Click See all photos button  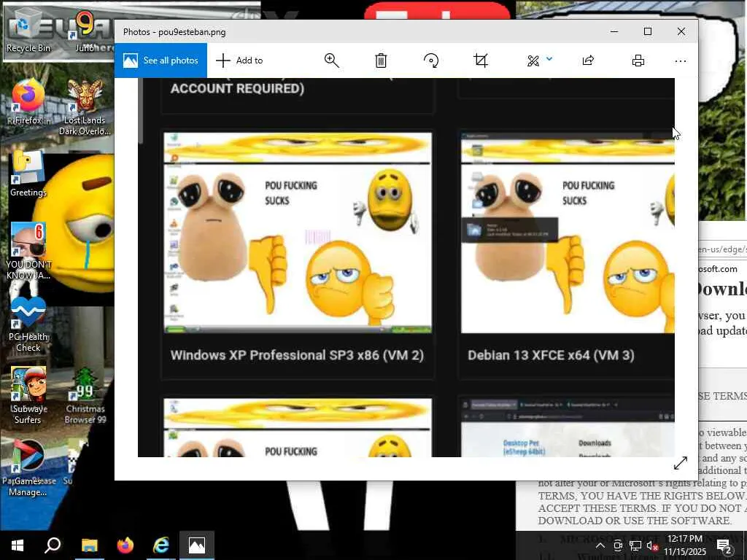[160, 61]
